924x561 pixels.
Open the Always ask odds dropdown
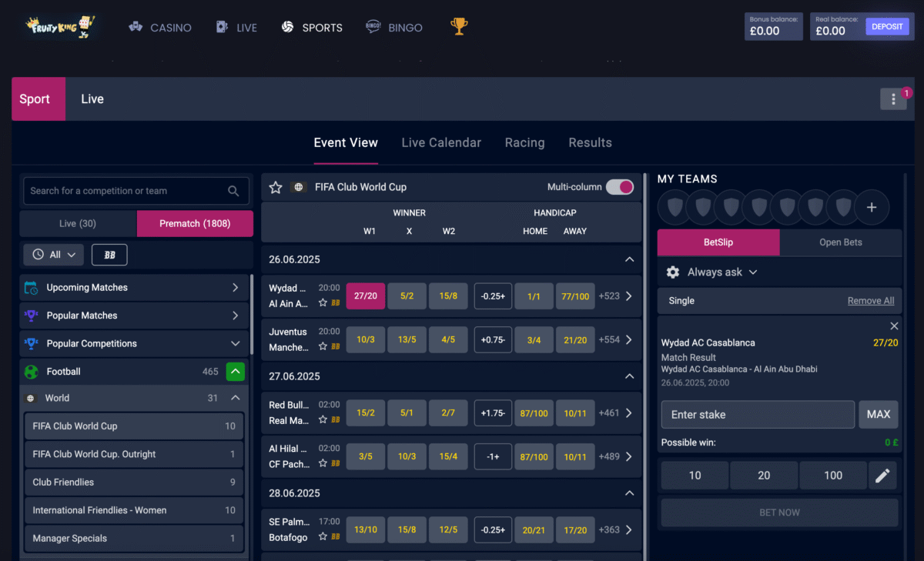point(722,272)
